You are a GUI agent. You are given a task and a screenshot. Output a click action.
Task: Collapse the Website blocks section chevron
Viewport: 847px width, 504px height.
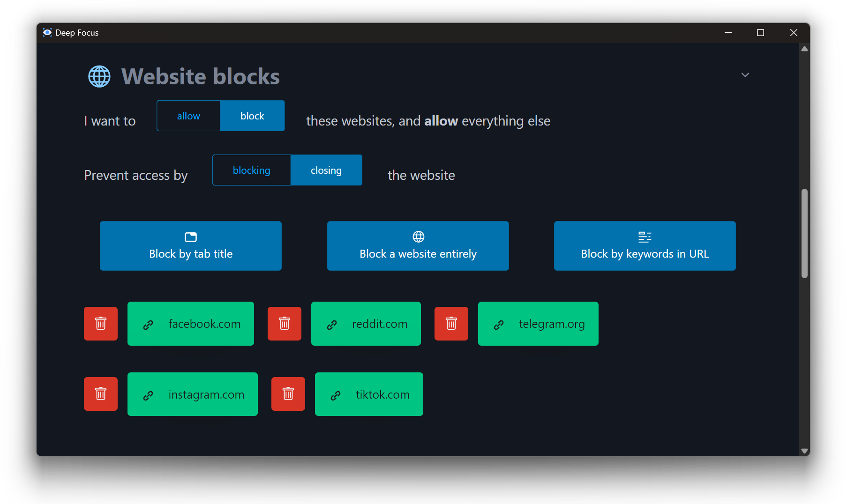pos(745,75)
